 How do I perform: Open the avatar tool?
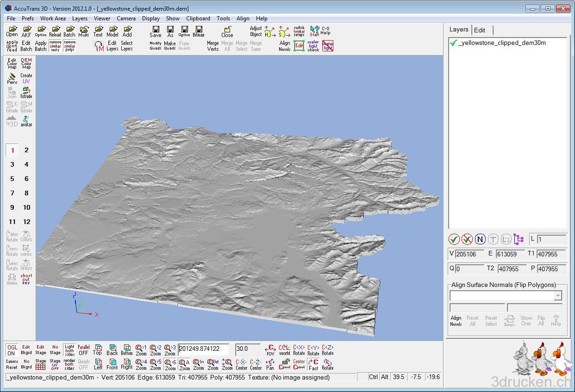26,121
